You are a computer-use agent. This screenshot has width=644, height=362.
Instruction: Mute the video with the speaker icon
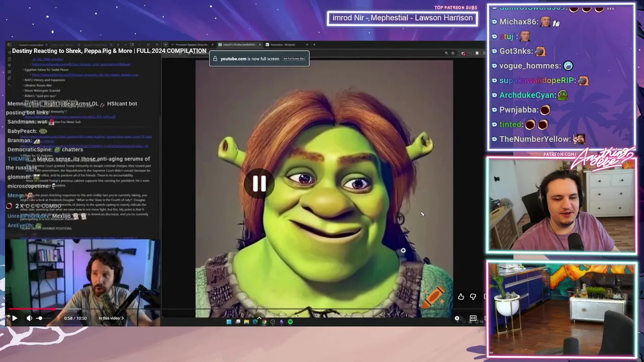point(29,318)
